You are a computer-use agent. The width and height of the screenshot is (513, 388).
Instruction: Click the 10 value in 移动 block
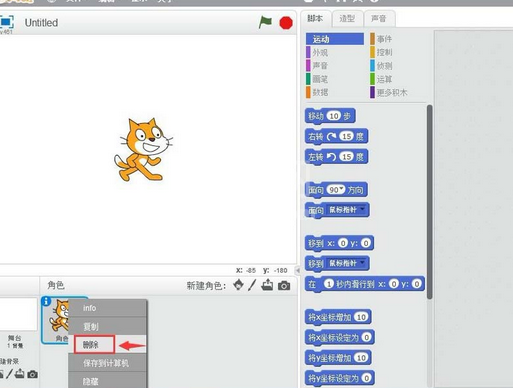click(x=334, y=116)
